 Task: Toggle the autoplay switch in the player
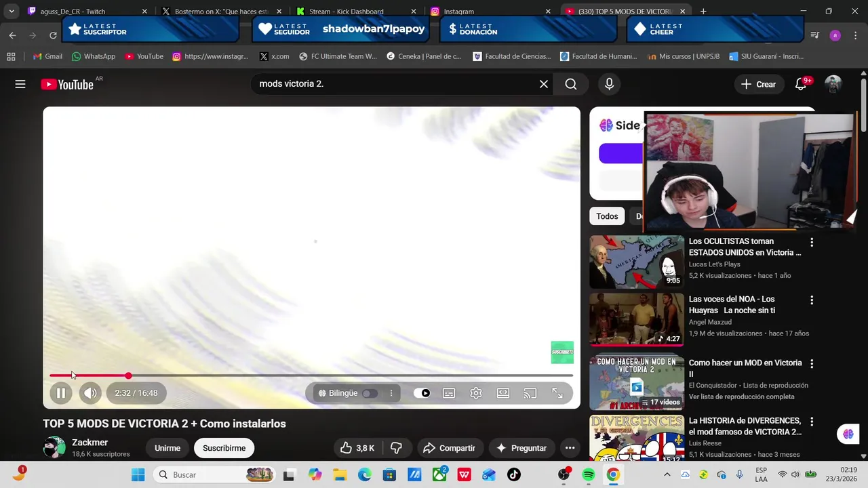tap(422, 393)
